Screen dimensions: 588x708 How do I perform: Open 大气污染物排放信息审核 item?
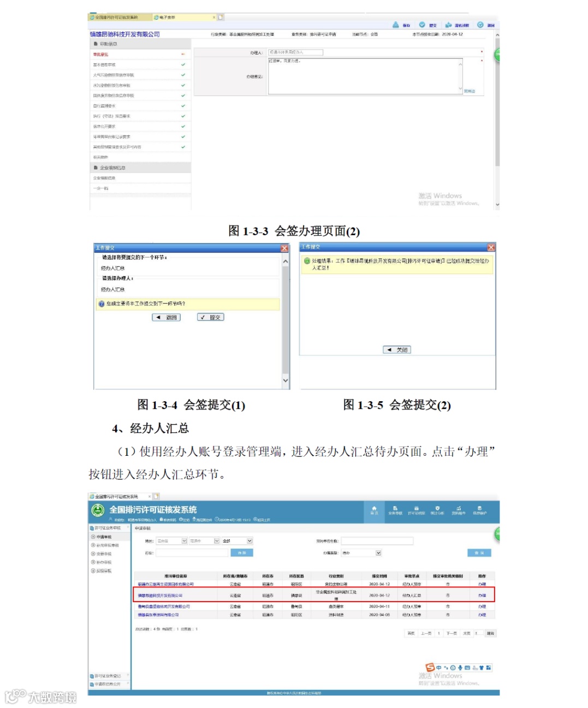tap(140, 75)
